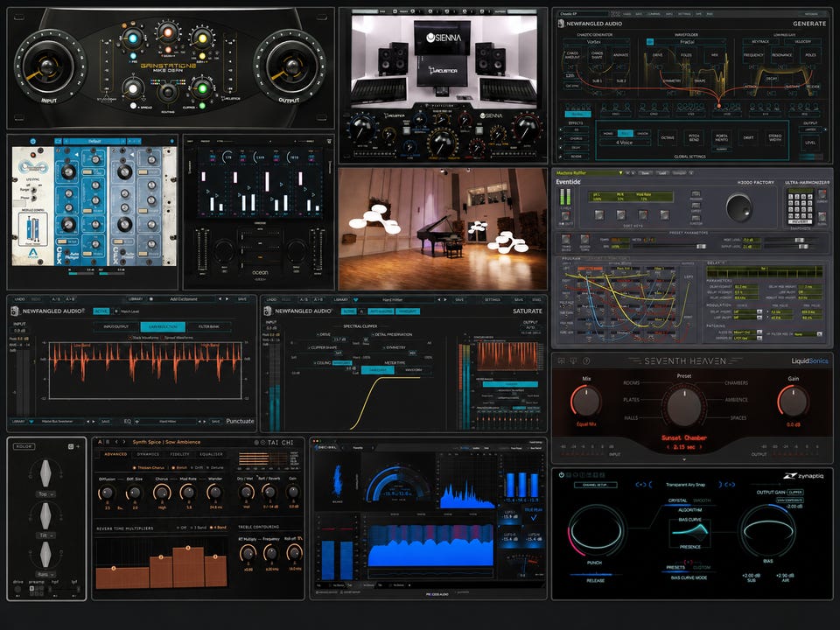
Task: Click the Save button in Saturate top bar
Action: (x=459, y=299)
